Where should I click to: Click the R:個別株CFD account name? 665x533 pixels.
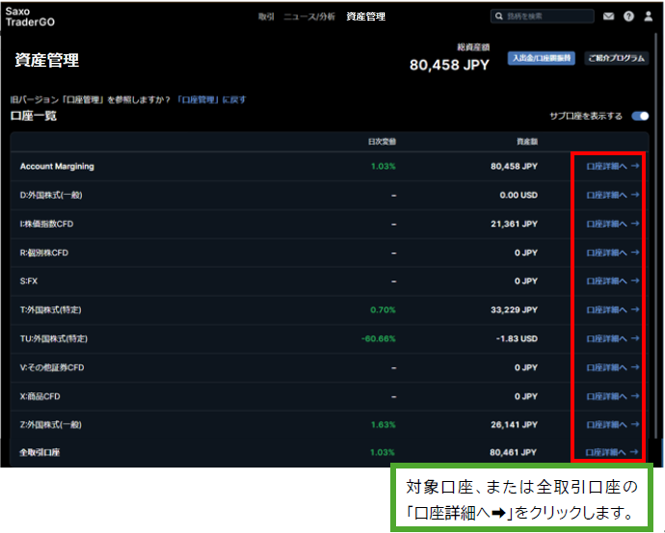(x=44, y=253)
